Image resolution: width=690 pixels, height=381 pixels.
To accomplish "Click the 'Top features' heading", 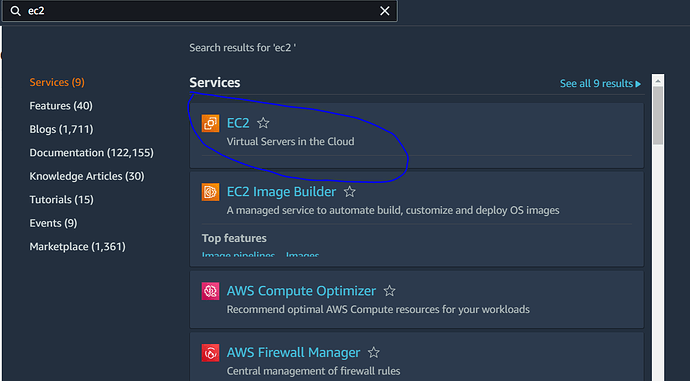I will coord(234,238).
